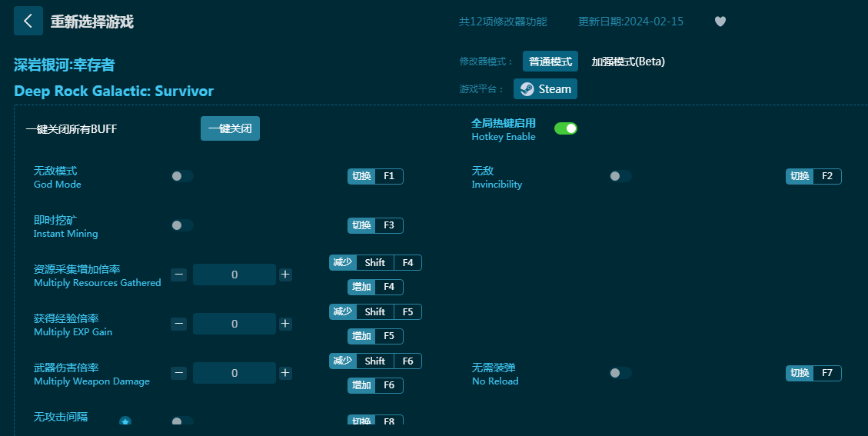
Task: Click the 共12项修改器功能 text
Action: (x=503, y=22)
